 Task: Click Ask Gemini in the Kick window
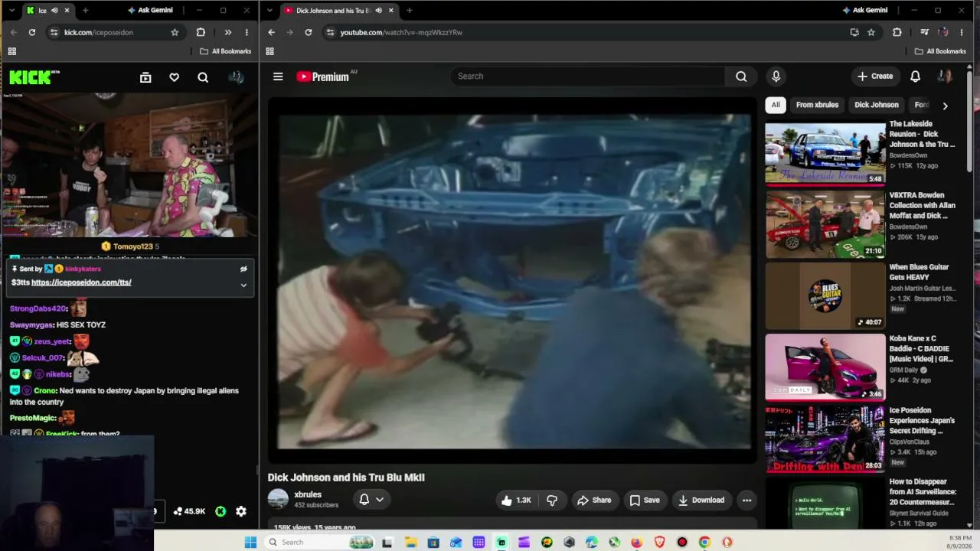click(150, 10)
